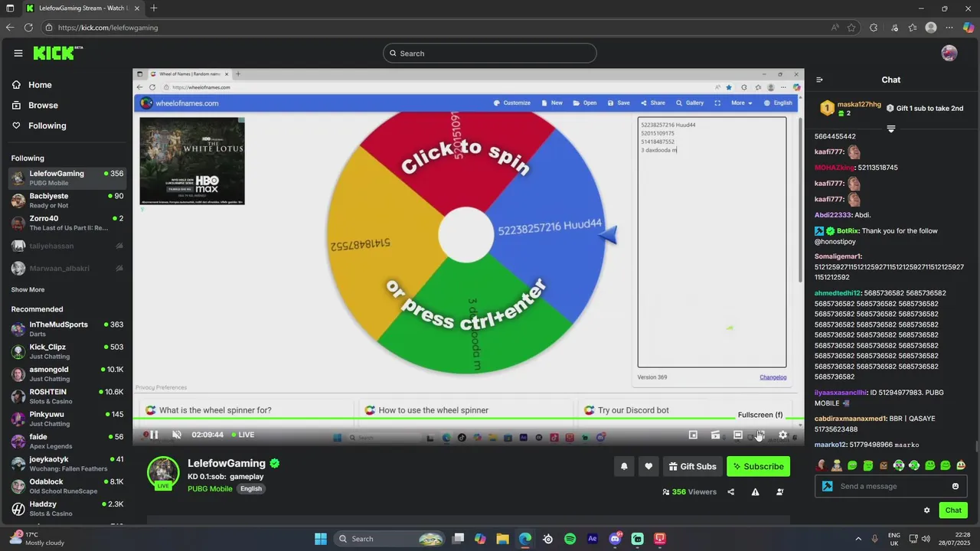Click the English language tag
980x551 pixels.
(x=251, y=488)
